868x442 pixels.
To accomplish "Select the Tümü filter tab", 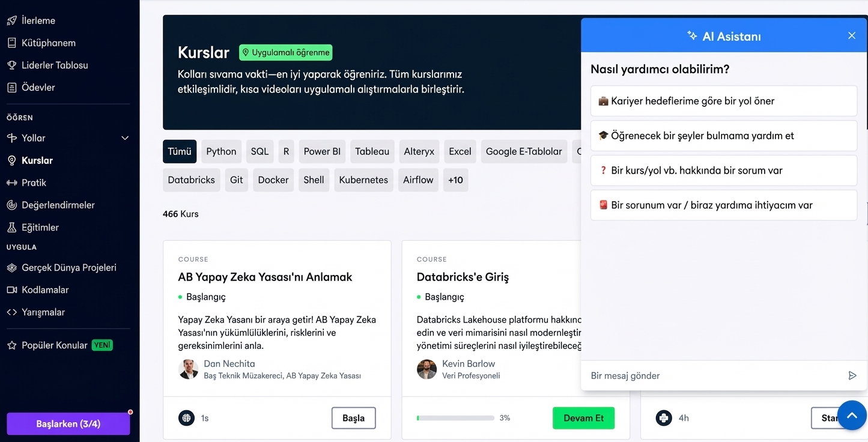I will [179, 151].
